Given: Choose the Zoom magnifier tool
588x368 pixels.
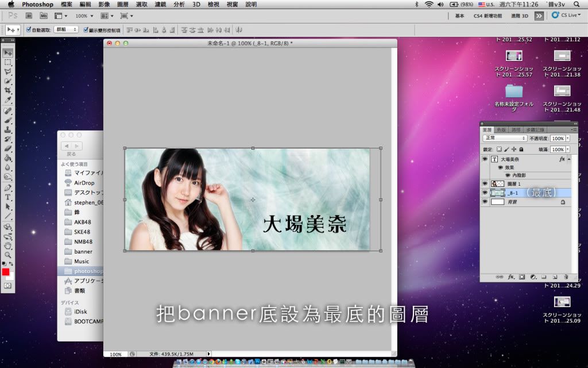Looking at the screenshot, I should point(8,255).
